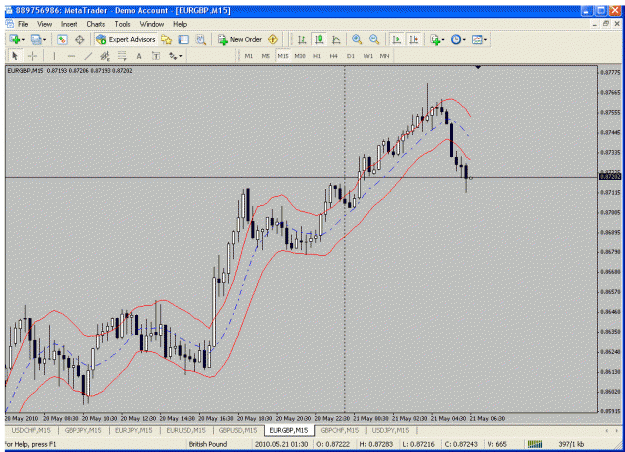Switch to the GBPJPY,M15 chart tab
The width and height of the screenshot is (625, 452).
(83, 430)
